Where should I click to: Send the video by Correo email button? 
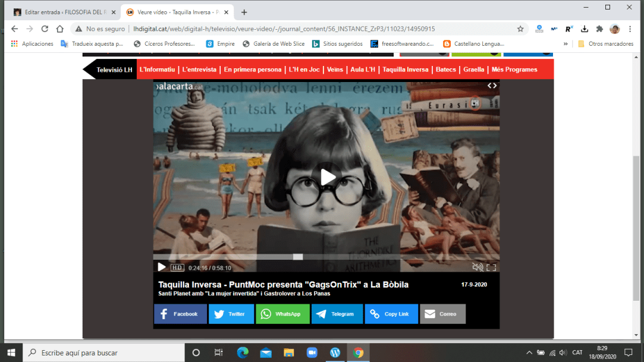point(442,314)
